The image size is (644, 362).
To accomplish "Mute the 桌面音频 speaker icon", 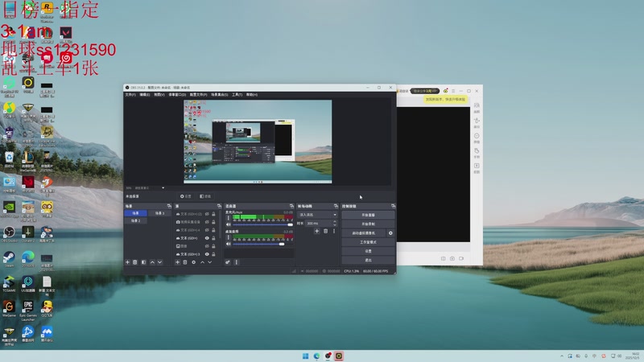I will (229, 244).
